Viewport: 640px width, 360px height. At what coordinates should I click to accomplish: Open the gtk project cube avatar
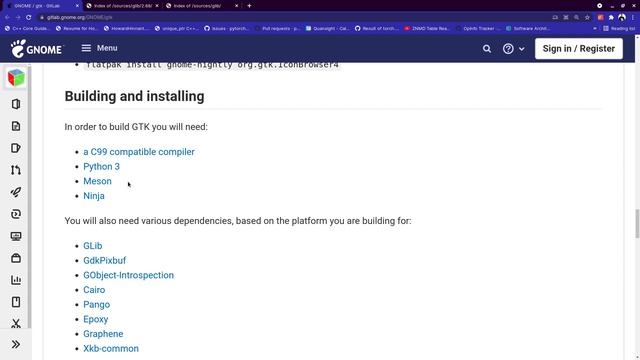pos(16,78)
